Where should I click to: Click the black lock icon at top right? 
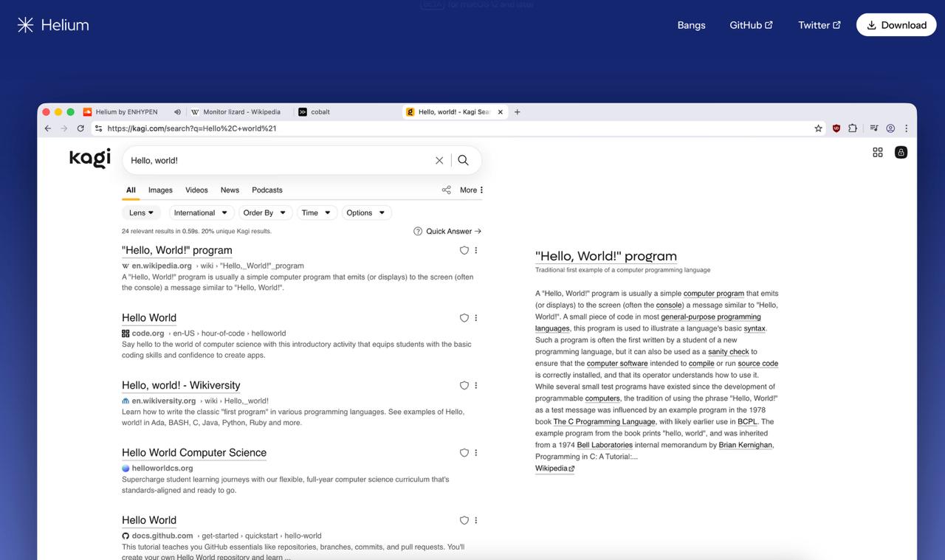(901, 152)
